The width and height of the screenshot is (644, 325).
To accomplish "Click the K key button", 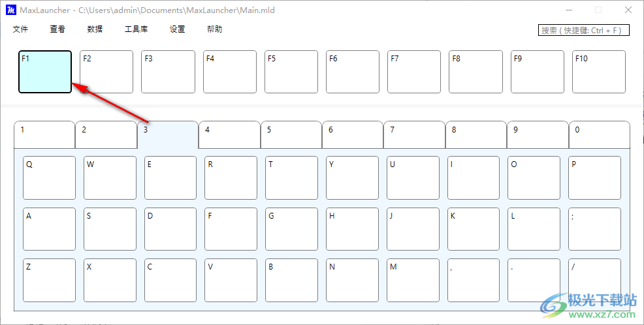I will point(474,229).
